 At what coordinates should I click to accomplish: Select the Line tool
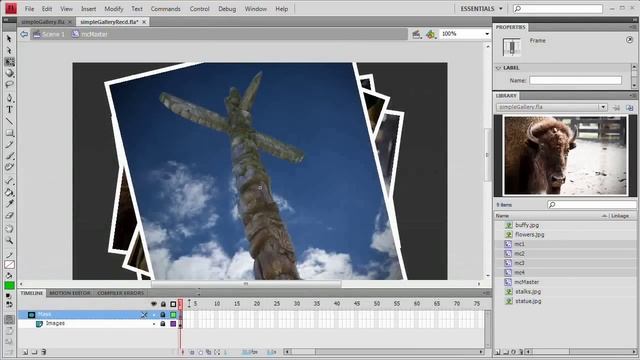coord(9,121)
